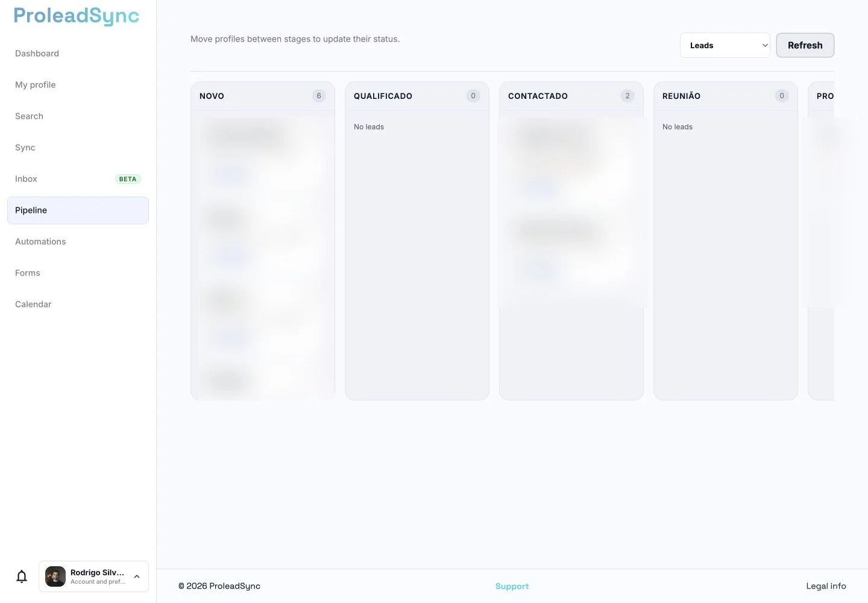This screenshot has height=603, width=868.
Task: Go to Dashboard
Action: click(37, 54)
